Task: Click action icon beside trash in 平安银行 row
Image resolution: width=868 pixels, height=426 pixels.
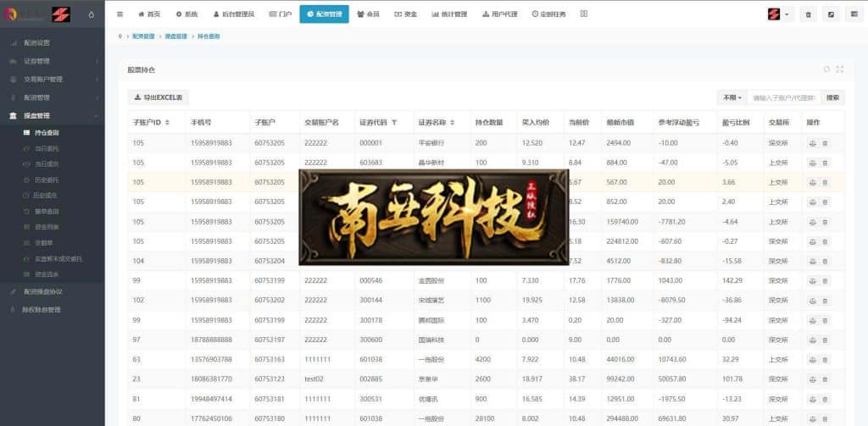Action: [x=813, y=143]
